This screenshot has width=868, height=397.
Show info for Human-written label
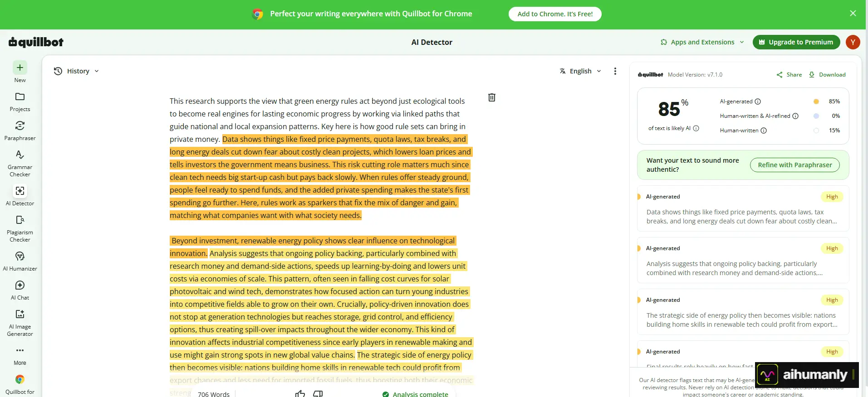tap(764, 131)
